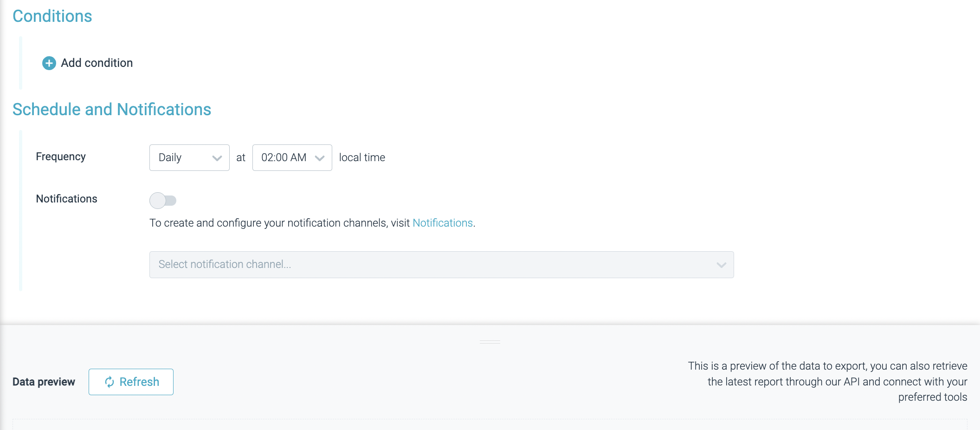Viewport: 980px width, 430px height.
Task: Click the Data preview label
Action: pos(44,382)
